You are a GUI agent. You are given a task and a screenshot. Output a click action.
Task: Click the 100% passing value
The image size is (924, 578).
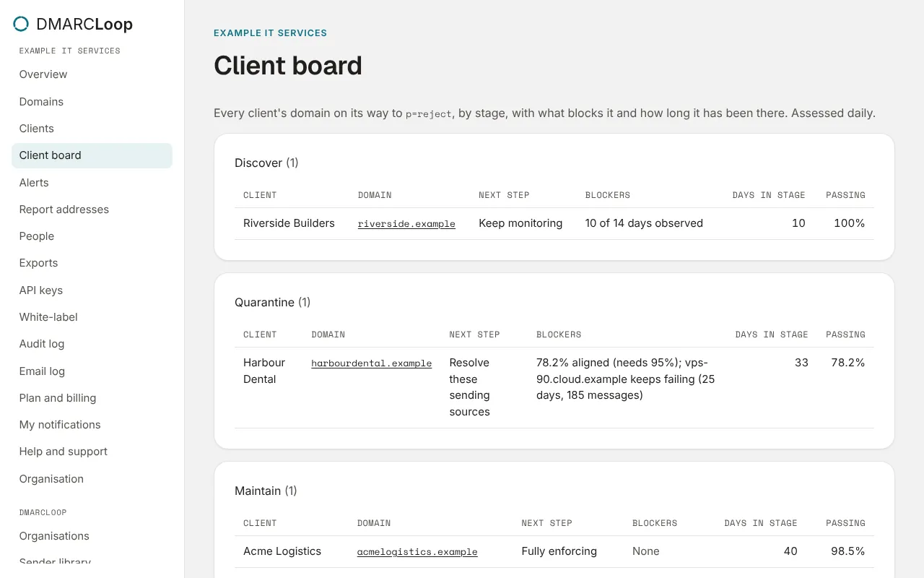850,223
